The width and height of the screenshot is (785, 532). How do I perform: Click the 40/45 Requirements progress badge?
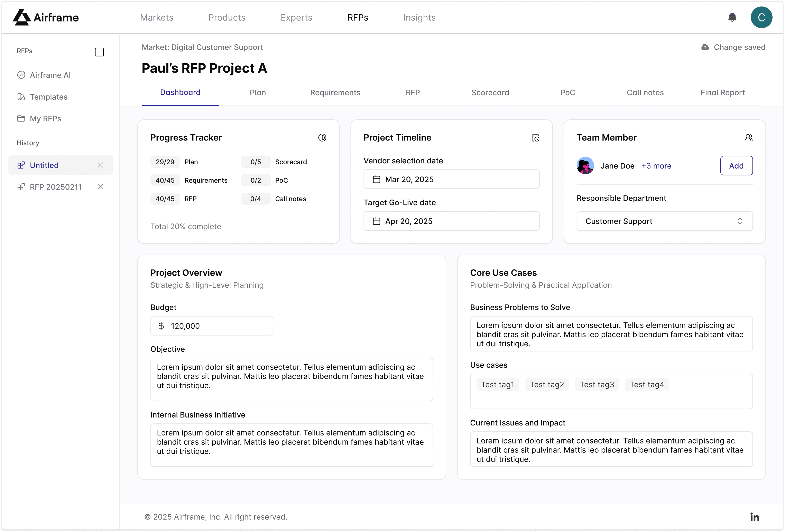point(165,180)
